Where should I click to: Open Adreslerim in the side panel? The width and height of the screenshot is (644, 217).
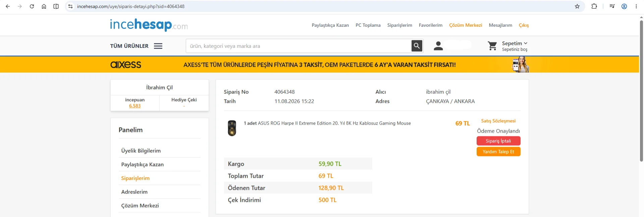click(134, 192)
